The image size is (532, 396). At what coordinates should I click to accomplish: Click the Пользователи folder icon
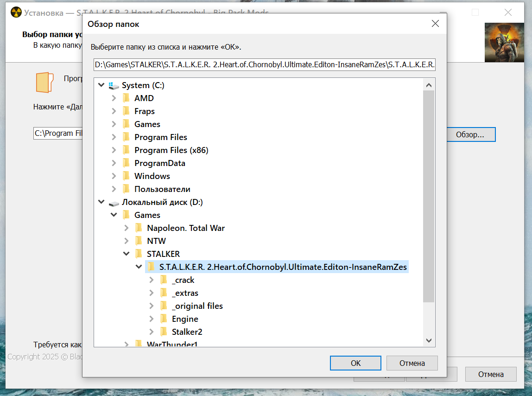click(x=126, y=188)
